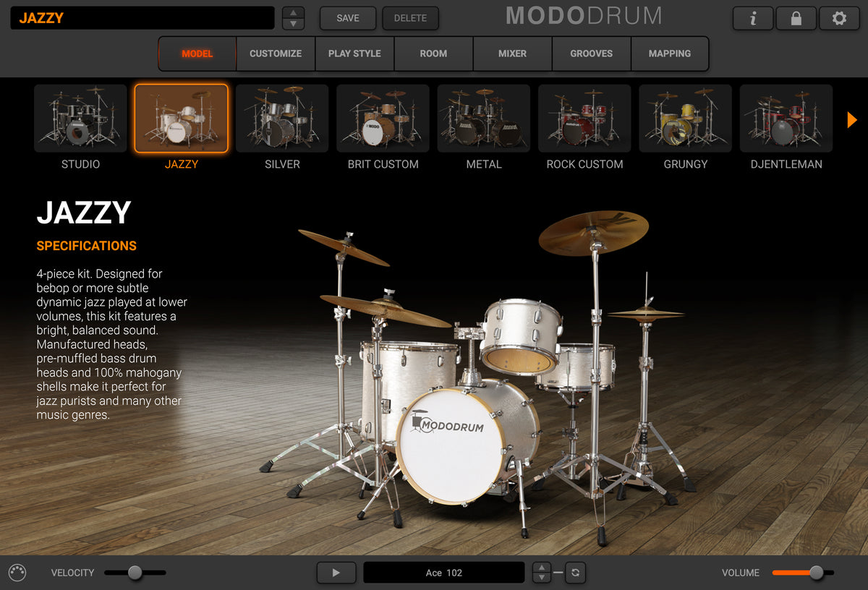
Task: Select the Jazzy kit thumbnail
Action: pyautogui.click(x=182, y=119)
